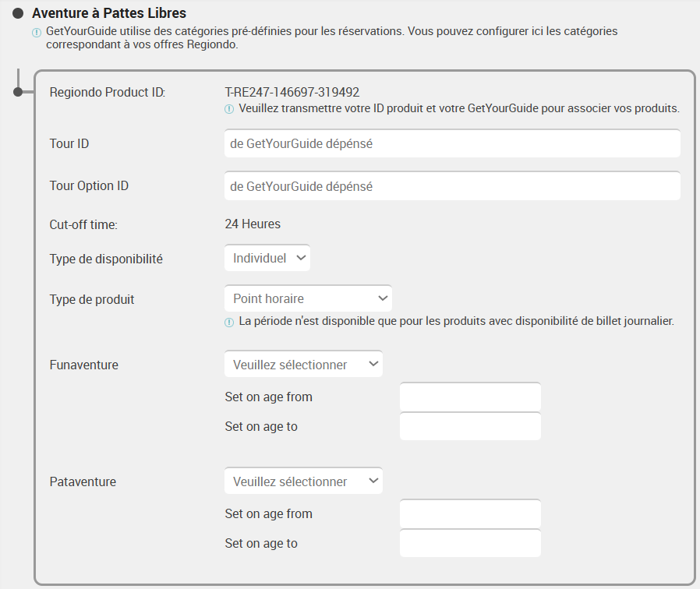Click the bullet next to Aventure à Pattes Libres

pos(18,13)
